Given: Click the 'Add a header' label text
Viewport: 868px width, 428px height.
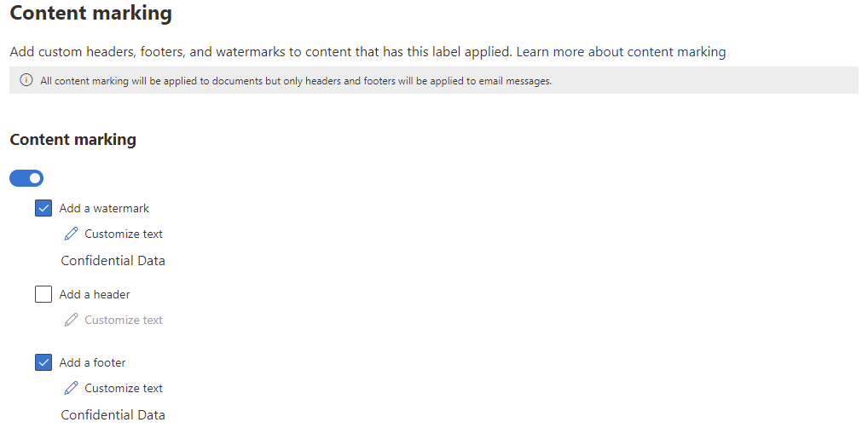Looking at the screenshot, I should pyautogui.click(x=95, y=294).
